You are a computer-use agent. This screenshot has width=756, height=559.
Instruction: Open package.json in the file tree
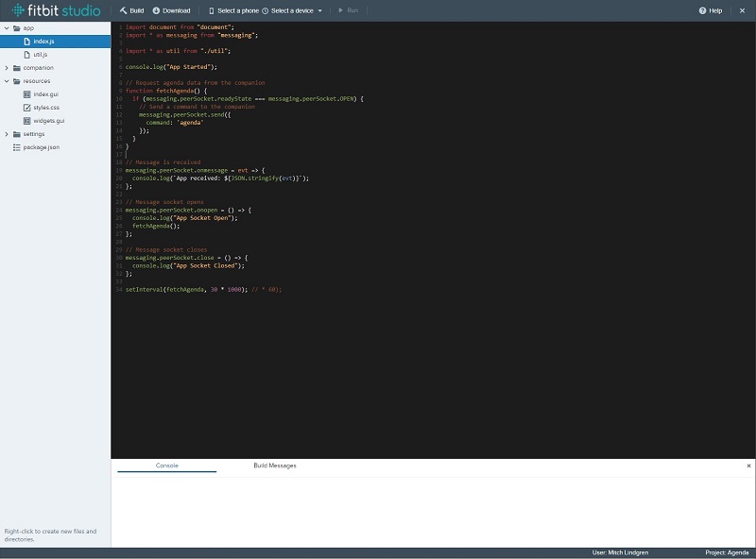(x=42, y=147)
